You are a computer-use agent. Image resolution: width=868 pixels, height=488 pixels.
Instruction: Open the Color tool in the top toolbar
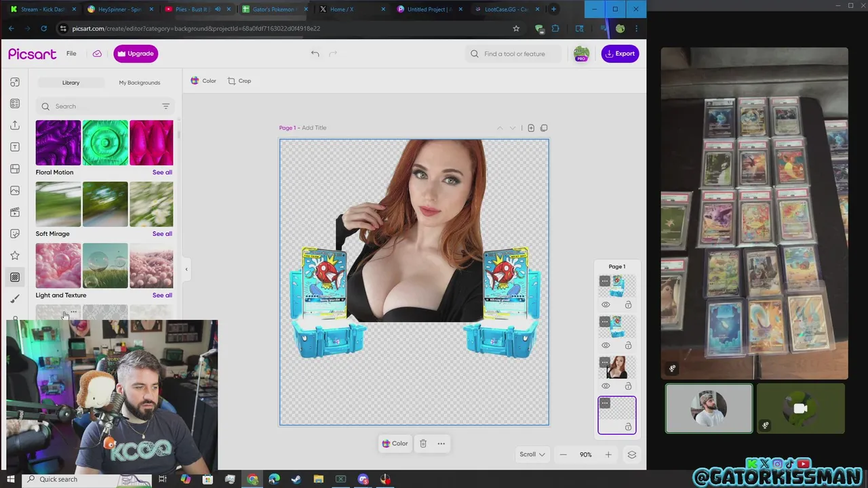pos(203,81)
